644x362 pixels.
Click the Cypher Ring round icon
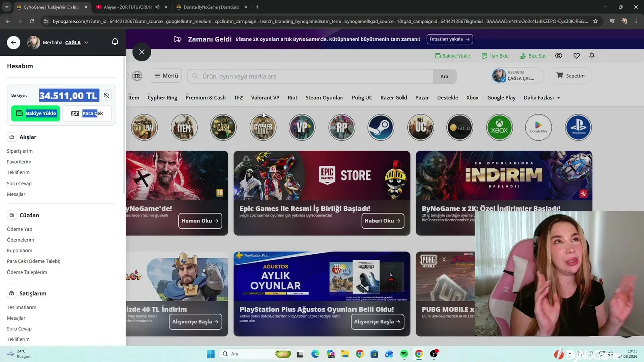[263, 127]
